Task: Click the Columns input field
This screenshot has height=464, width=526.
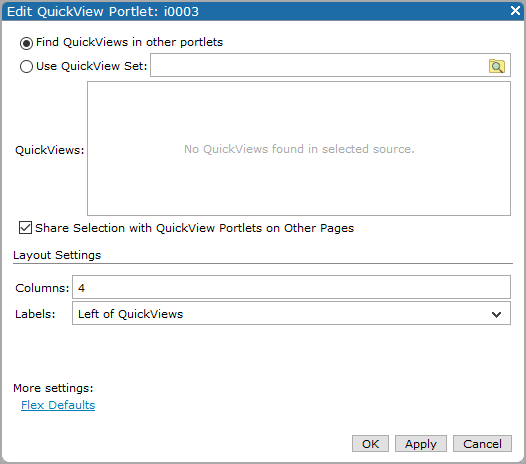Action: [291, 287]
